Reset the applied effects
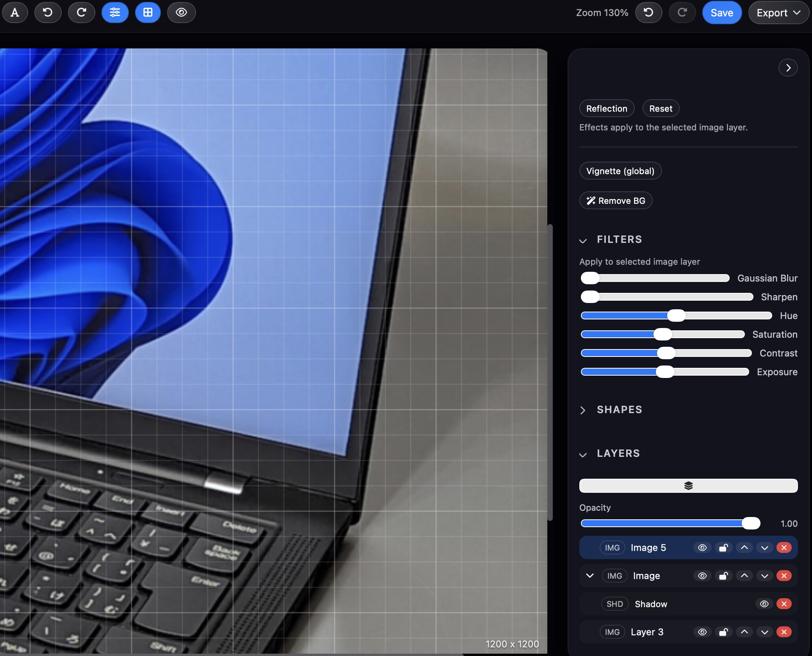This screenshot has height=656, width=812. pos(660,108)
